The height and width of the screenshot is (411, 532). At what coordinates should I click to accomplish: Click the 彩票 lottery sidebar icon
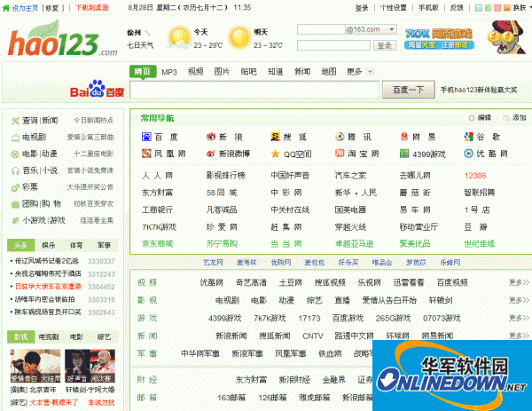pos(15,187)
